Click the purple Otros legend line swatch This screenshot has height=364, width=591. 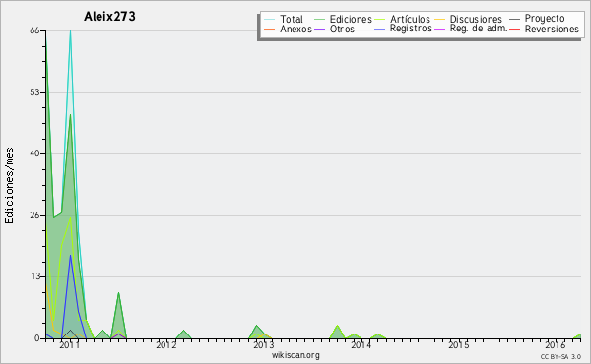point(319,29)
